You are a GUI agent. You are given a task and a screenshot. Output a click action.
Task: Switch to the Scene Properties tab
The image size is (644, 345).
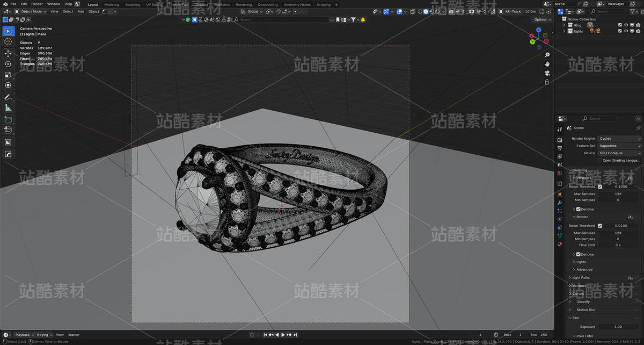click(560, 165)
